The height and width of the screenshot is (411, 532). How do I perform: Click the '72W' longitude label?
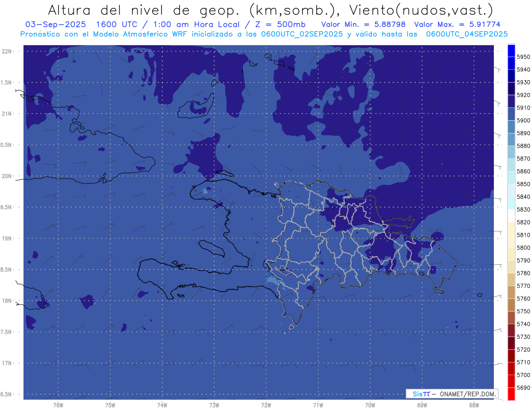point(266,405)
